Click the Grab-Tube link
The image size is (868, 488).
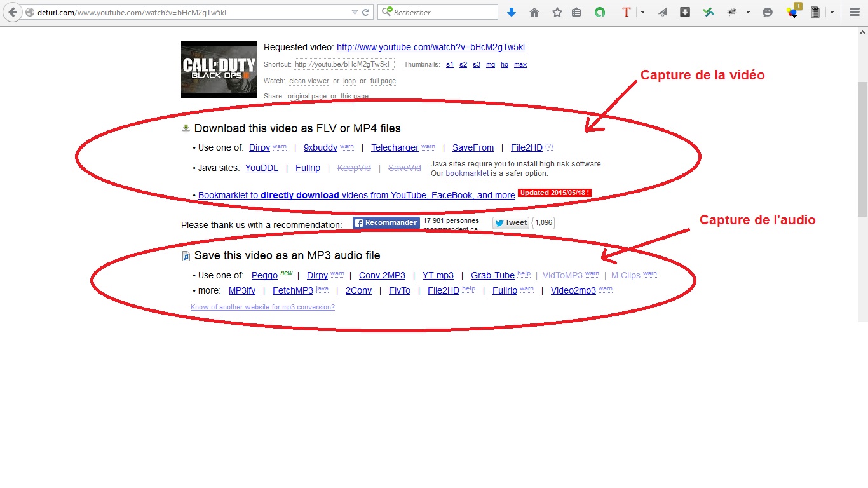point(492,275)
